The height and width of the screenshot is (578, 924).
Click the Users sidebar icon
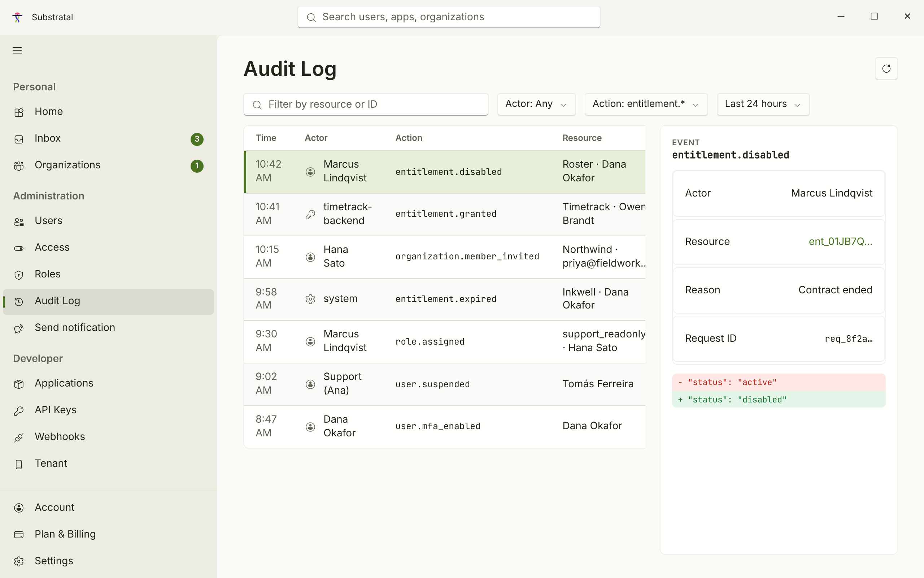pyautogui.click(x=19, y=221)
